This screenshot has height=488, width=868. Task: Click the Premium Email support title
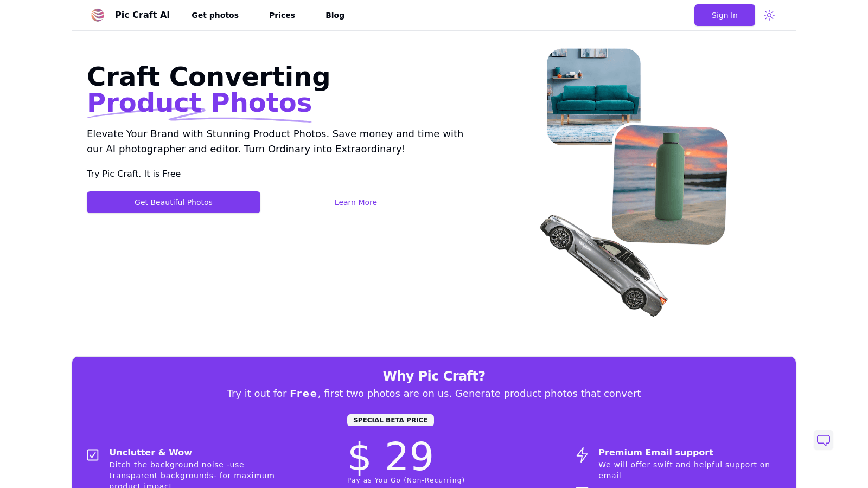655,452
